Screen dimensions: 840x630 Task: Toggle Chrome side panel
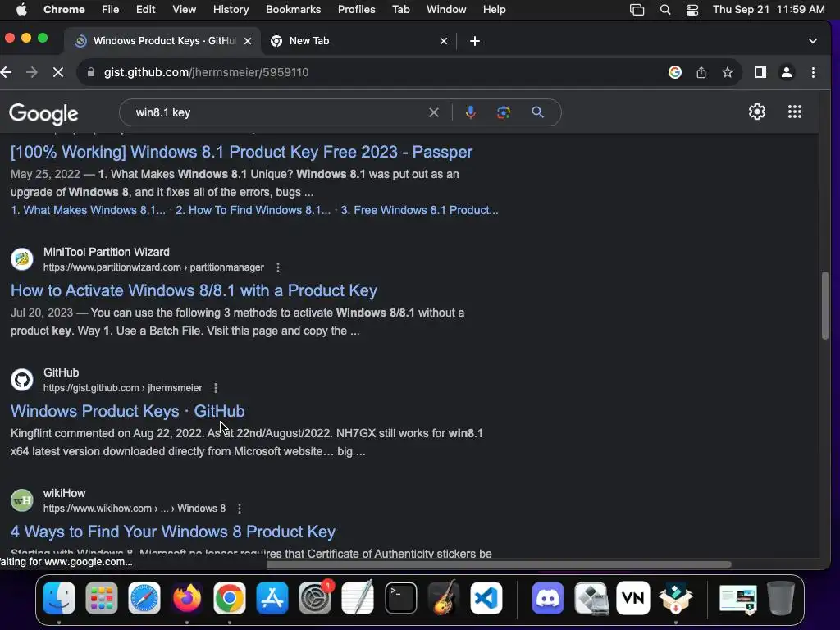760,72
